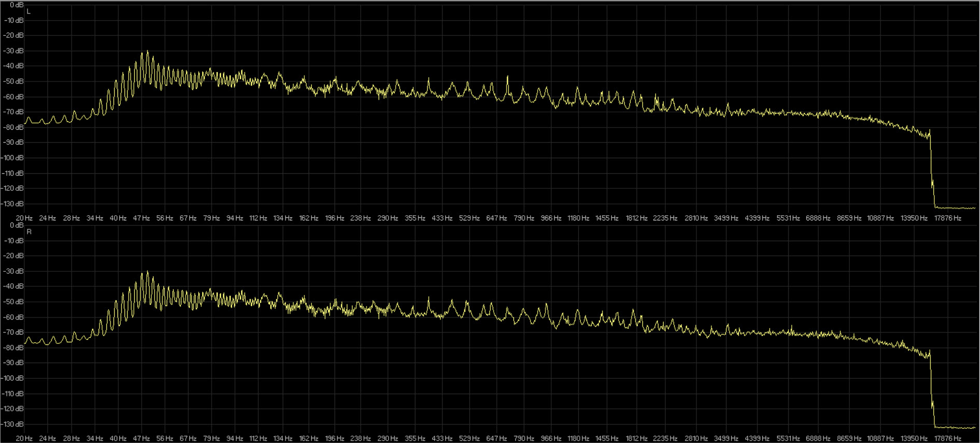Click the 134 Hz label under R channel
This screenshot has width=980, height=443.
pyautogui.click(x=283, y=438)
